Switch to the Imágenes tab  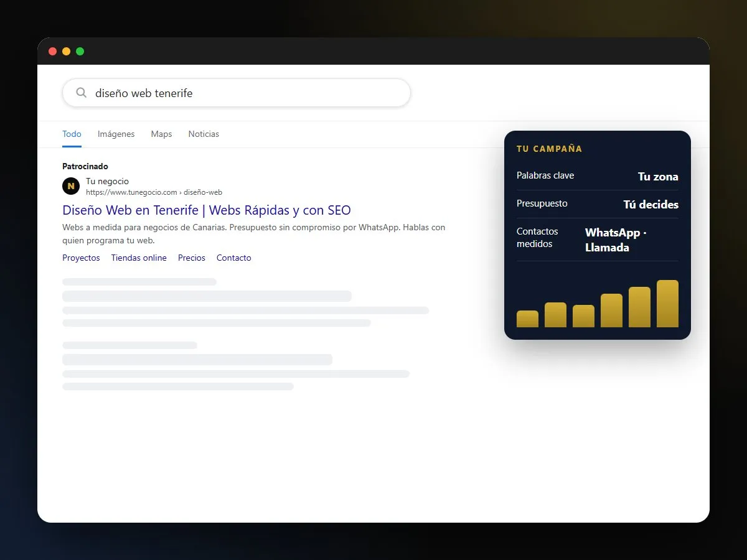pyautogui.click(x=116, y=134)
